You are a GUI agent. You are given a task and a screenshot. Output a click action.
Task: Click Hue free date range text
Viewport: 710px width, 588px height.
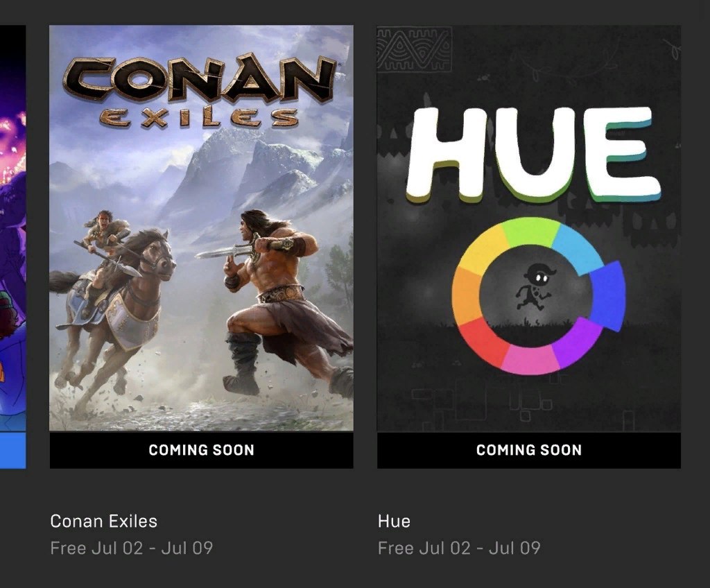tap(459, 548)
